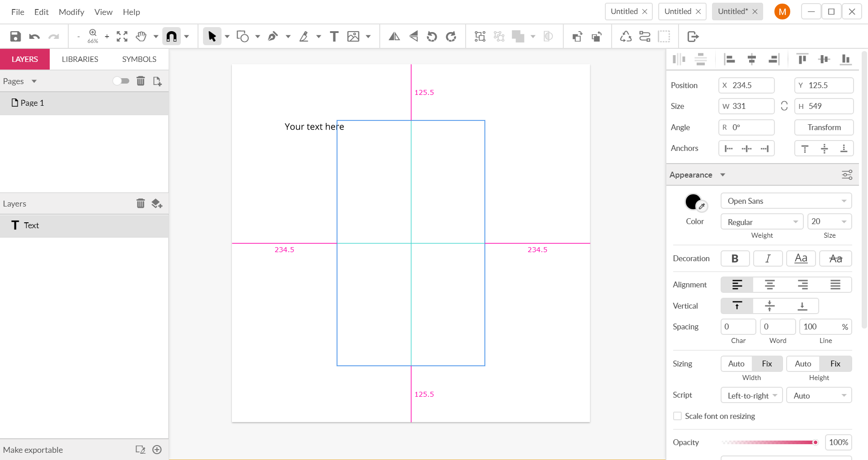
Task: Click the Undo arrow icon
Action: pos(34,37)
